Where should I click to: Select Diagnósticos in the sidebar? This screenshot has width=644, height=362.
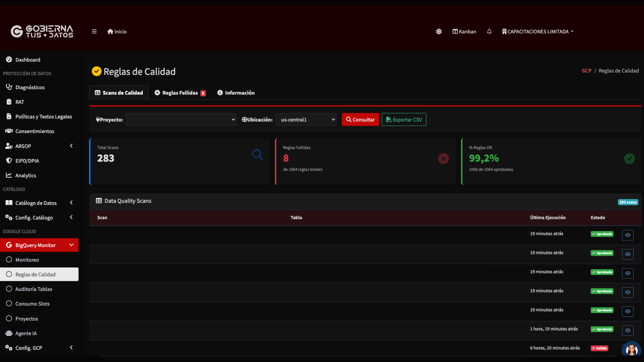30,87
